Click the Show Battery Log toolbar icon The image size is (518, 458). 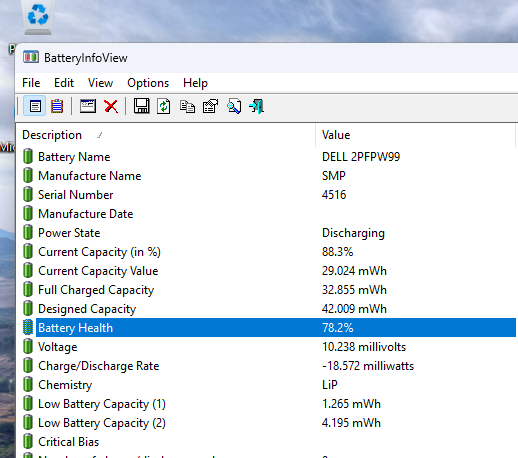[x=57, y=106]
